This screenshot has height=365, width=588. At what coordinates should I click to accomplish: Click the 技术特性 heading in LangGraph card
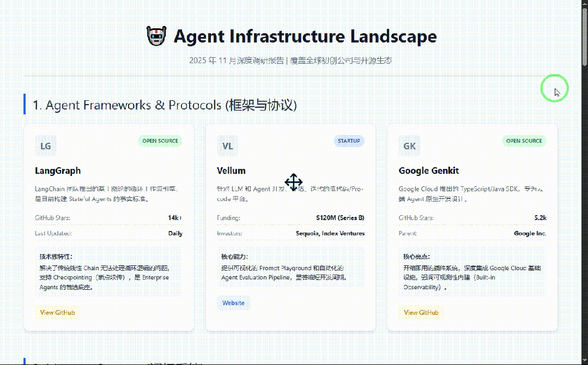(x=56, y=257)
